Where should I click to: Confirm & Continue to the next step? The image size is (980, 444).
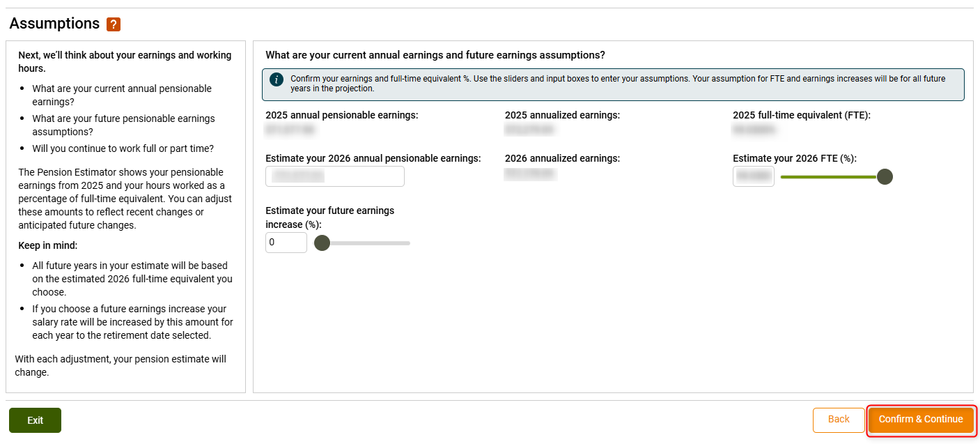[921, 420]
